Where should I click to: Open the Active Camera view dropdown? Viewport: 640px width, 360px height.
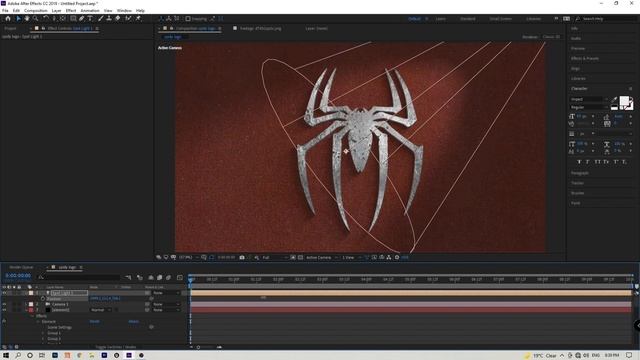(x=322, y=258)
